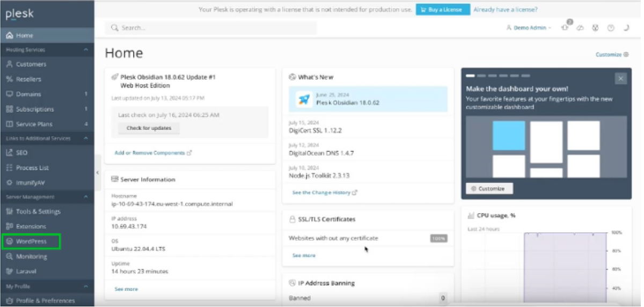Open Monitoring in the sidebar

47,257
